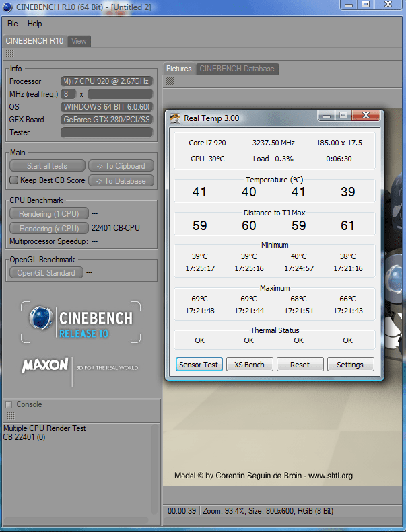Click the 00:00:39 render time in status bar
The height and width of the screenshot is (532, 406).
pyautogui.click(x=182, y=511)
